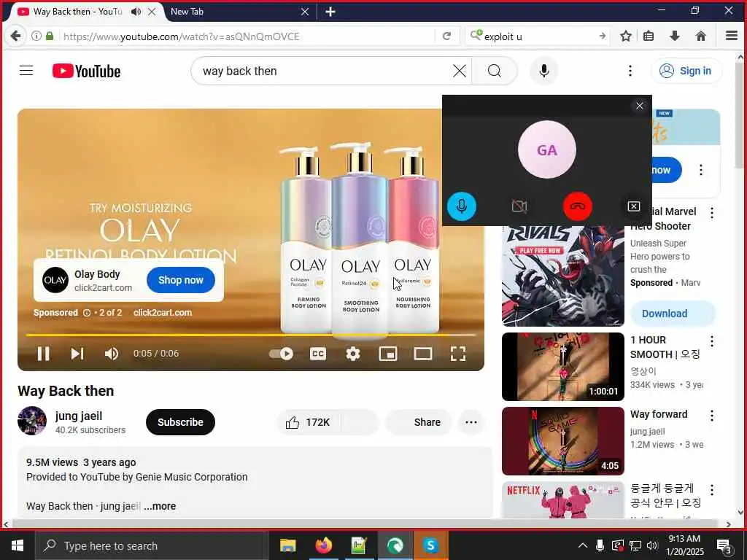
Task: Open menu for Way forward video
Action: (x=712, y=416)
